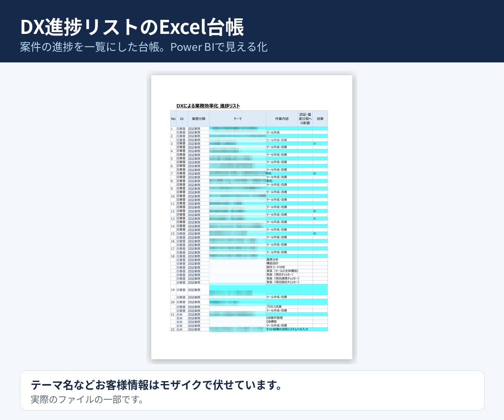The image size is (504, 420).
Task: Click the プロセス改善 work item cell
Action: coord(282,307)
